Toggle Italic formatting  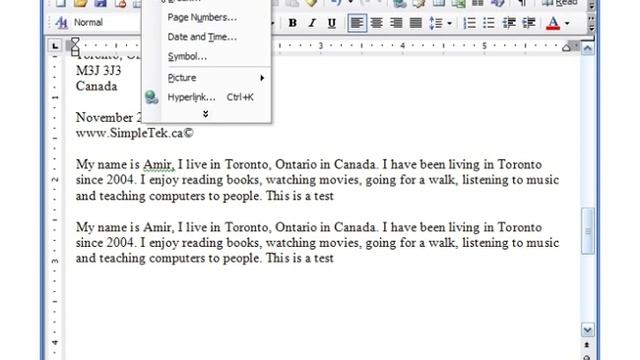(x=312, y=23)
